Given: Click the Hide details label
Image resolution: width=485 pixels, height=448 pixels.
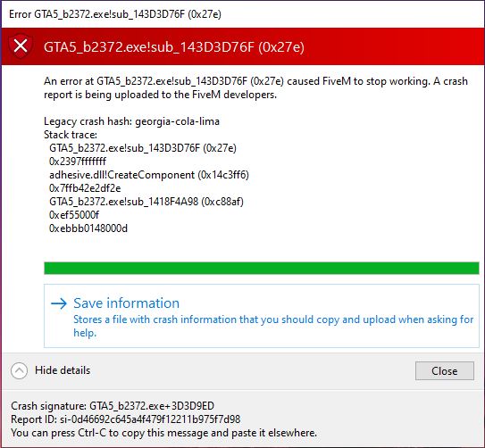Looking at the screenshot, I should click(x=63, y=370).
